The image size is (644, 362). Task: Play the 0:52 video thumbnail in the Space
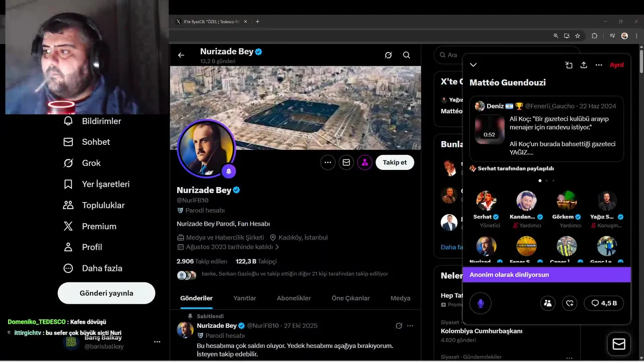pyautogui.click(x=490, y=129)
